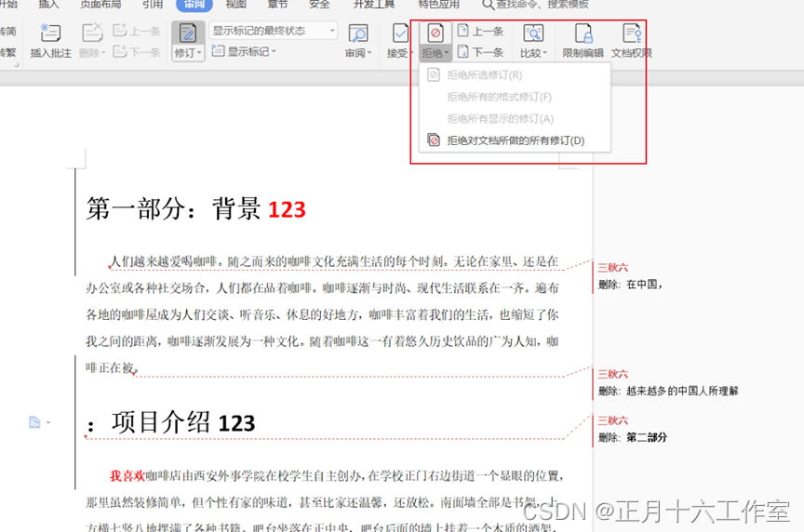The height and width of the screenshot is (532, 804).
Task: Go to next revision (下一条) beside Reject
Action: [x=480, y=52]
